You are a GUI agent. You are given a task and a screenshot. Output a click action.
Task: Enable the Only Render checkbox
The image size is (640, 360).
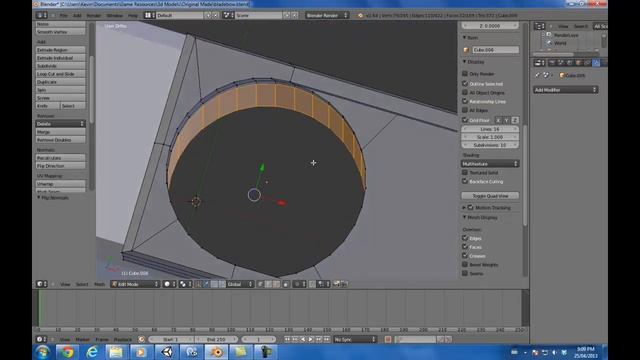point(464,73)
